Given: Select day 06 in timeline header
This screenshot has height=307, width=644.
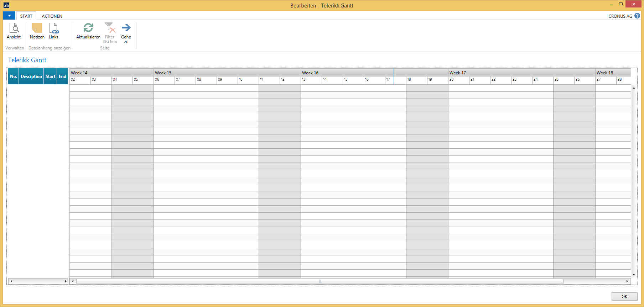Looking at the screenshot, I should 164,80.
